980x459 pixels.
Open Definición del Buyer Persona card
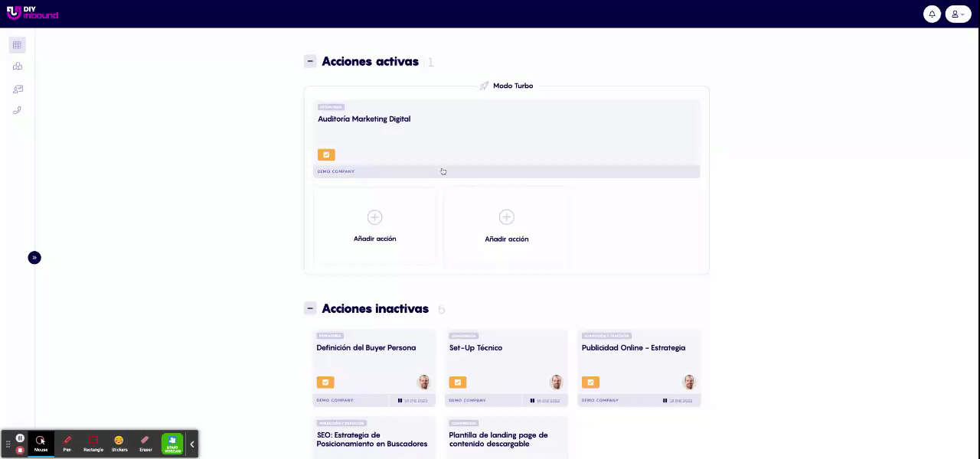(x=374, y=367)
